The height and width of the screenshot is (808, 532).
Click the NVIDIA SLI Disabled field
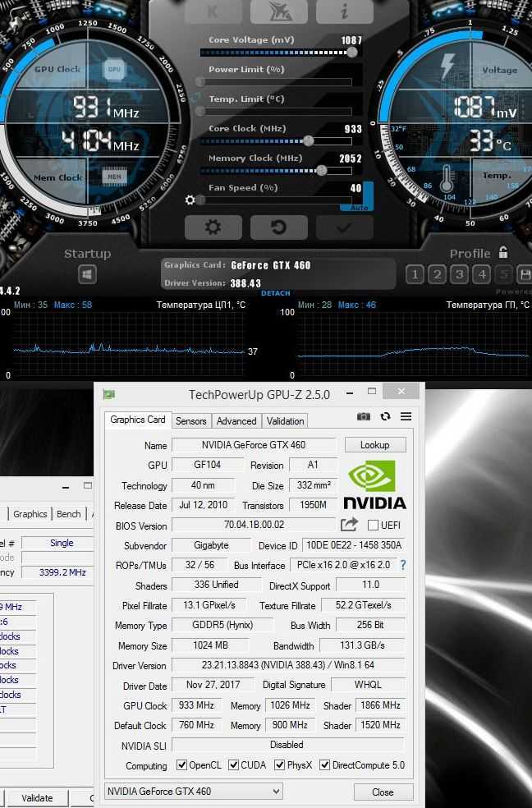click(x=287, y=745)
